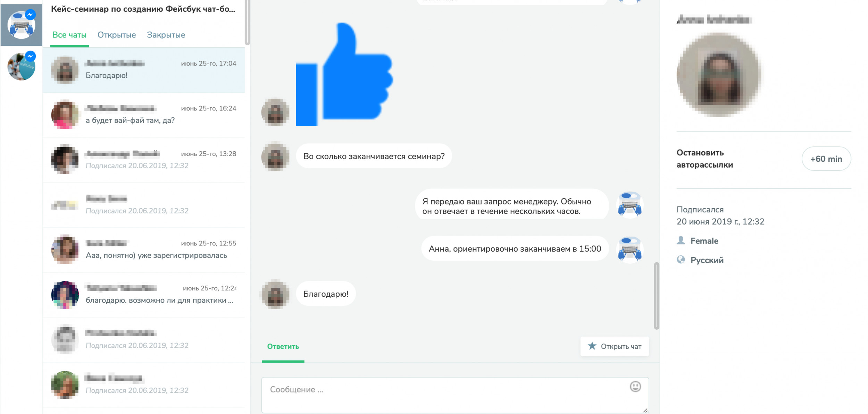Open chat about возможно ли для практики
This screenshot has width=868, height=414.
[144, 295]
